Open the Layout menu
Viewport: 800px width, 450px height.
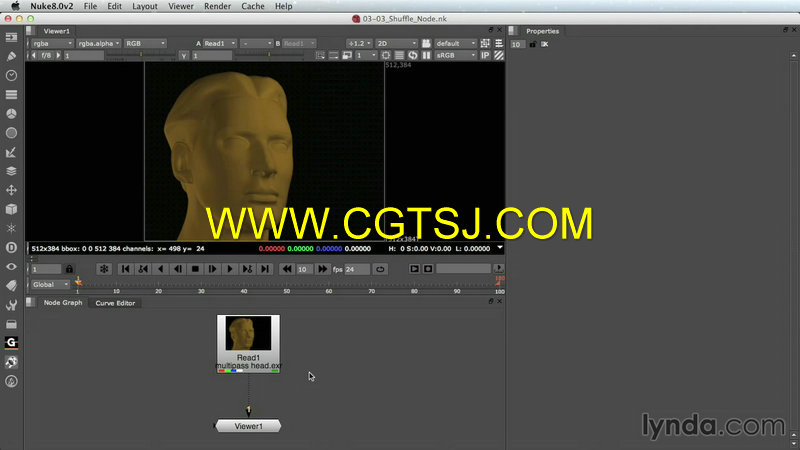coord(145,6)
